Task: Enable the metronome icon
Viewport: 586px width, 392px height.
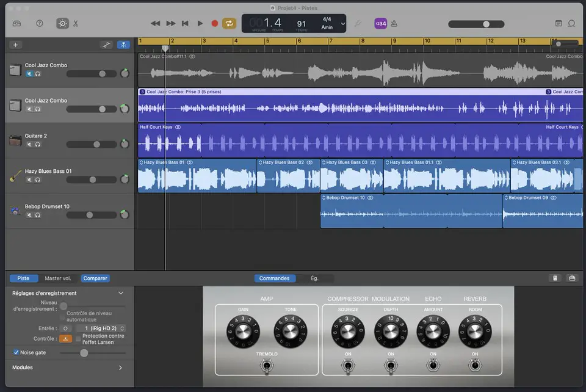Action: pyautogui.click(x=394, y=24)
